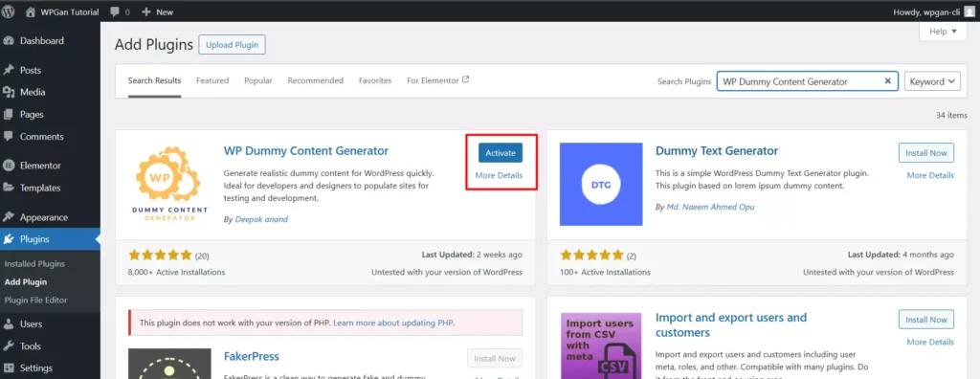The image size is (980, 379).
Task: Click the 34 items count text
Action: (x=951, y=116)
